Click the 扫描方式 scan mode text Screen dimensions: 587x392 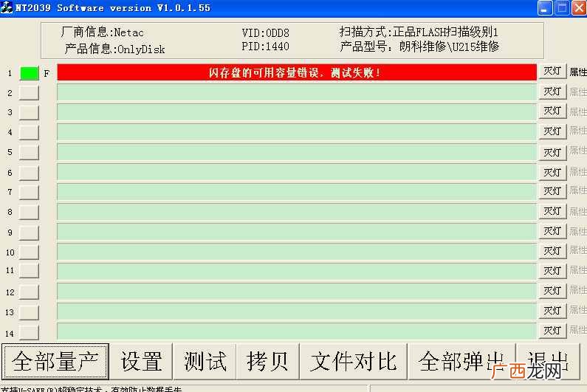[x=419, y=32]
